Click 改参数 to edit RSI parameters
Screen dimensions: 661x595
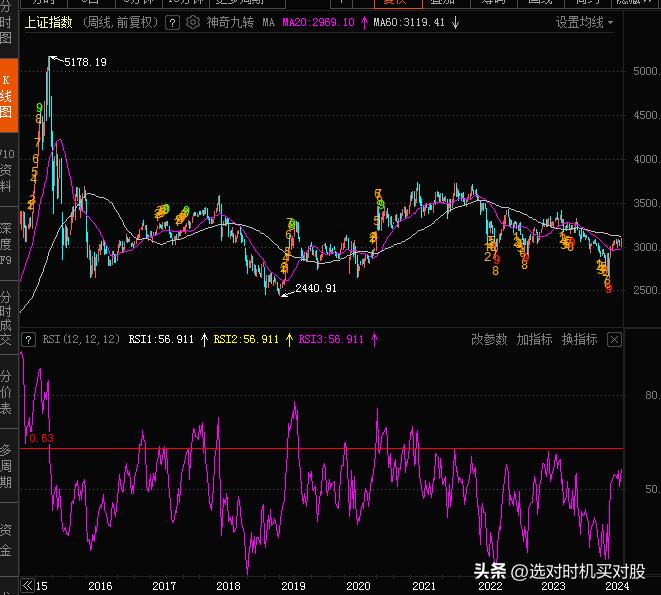489,339
